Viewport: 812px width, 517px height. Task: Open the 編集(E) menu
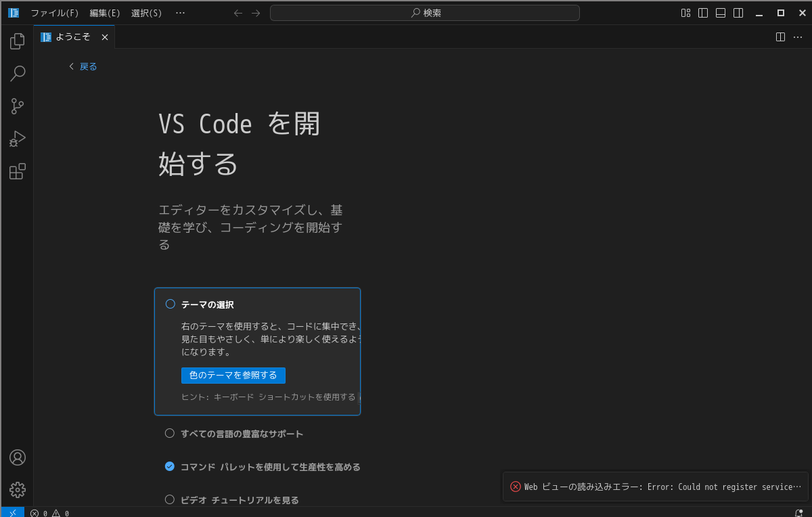pyautogui.click(x=105, y=13)
